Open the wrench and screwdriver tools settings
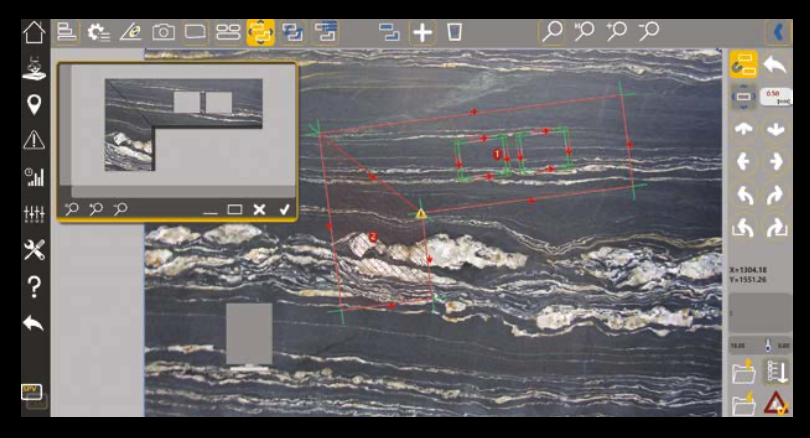The width and height of the screenshot is (810, 438). (34, 250)
